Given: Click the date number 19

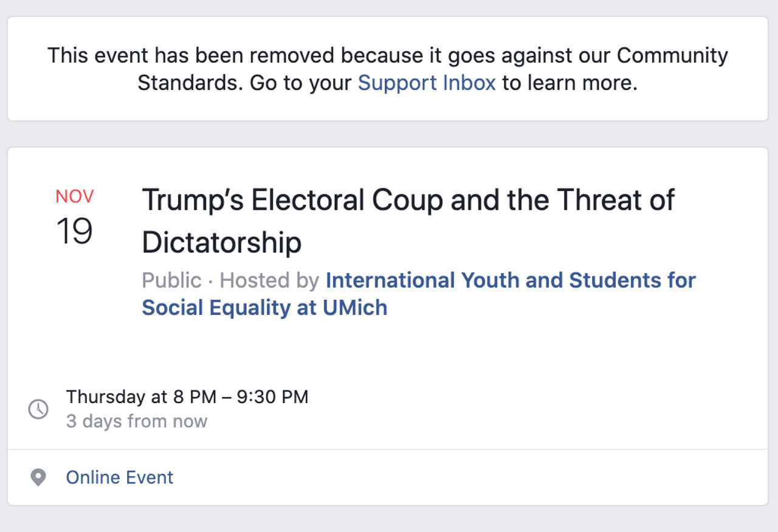Looking at the screenshot, I should (74, 232).
